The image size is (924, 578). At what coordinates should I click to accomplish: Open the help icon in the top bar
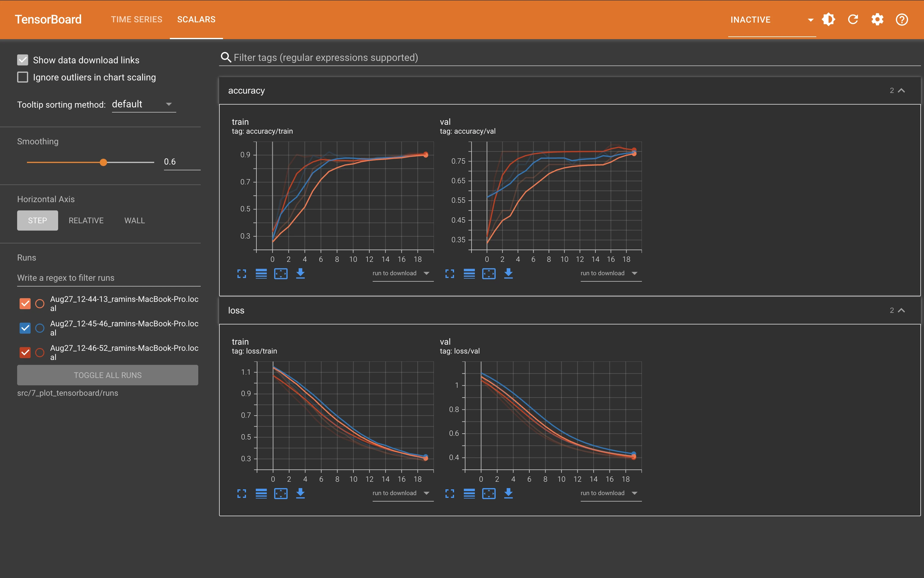pos(902,19)
